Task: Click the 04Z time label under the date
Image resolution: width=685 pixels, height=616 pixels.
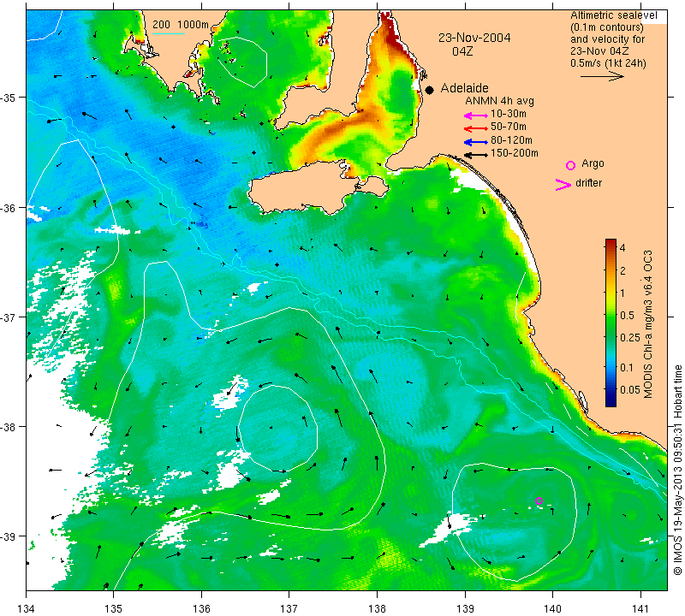Action: point(462,51)
